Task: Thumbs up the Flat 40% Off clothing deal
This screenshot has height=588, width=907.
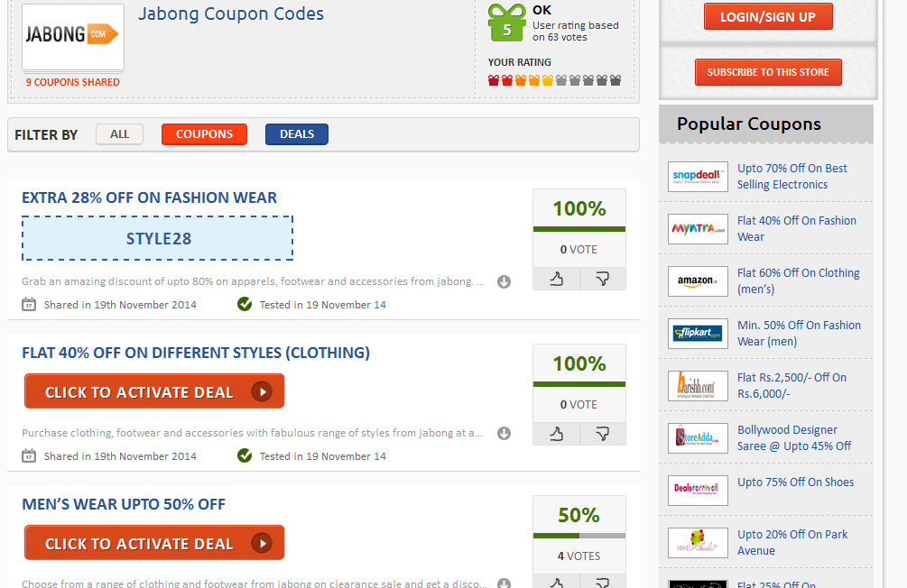Action: coord(556,434)
